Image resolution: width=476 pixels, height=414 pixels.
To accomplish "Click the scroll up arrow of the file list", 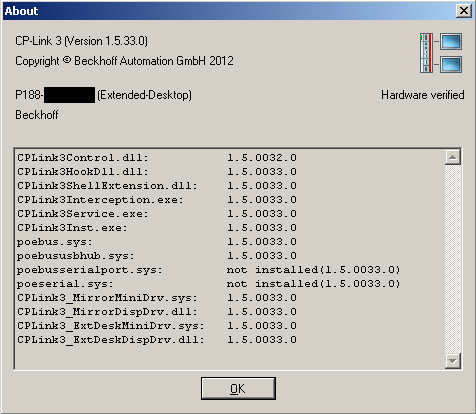I will 453,157.
